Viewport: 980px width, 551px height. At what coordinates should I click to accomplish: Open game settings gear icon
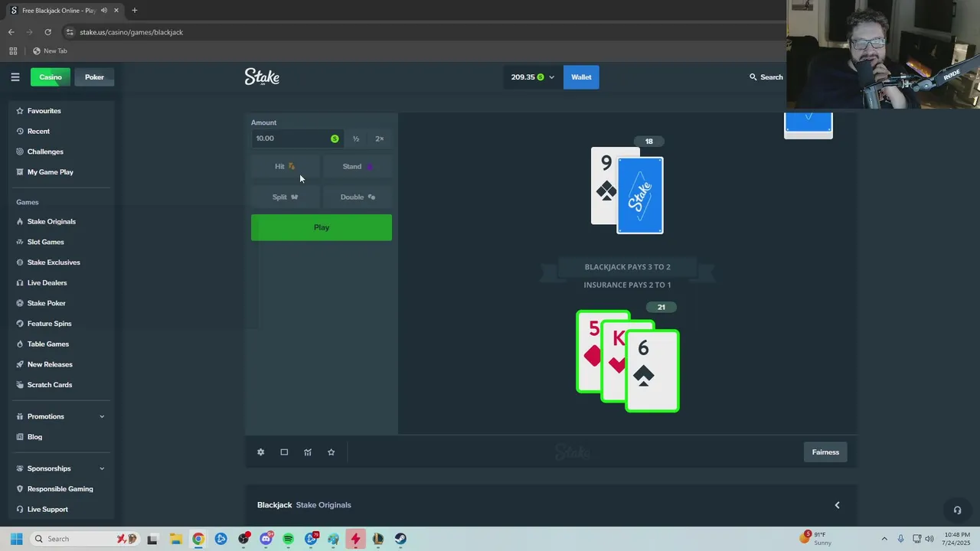tap(260, 452)
